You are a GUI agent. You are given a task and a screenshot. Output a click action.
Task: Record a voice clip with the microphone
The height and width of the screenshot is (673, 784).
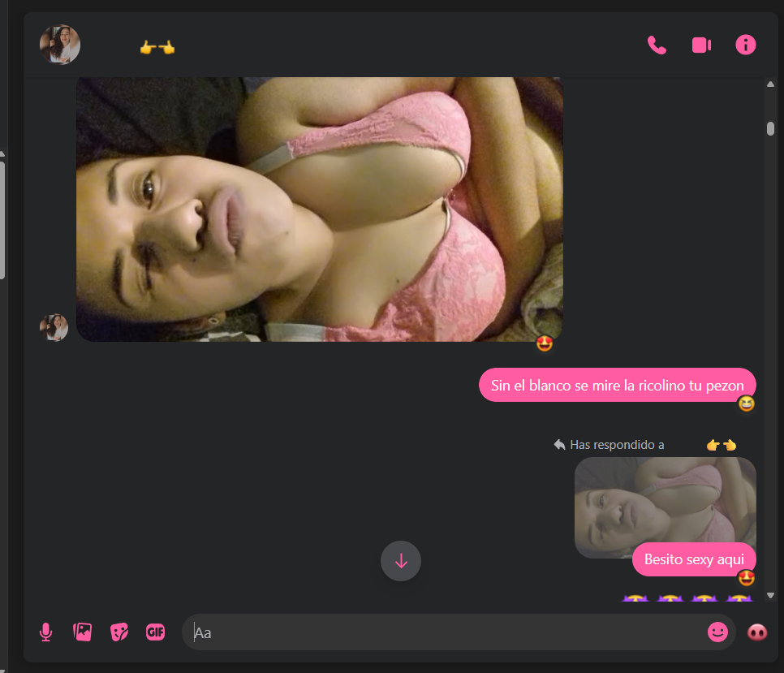pos(46,632)
